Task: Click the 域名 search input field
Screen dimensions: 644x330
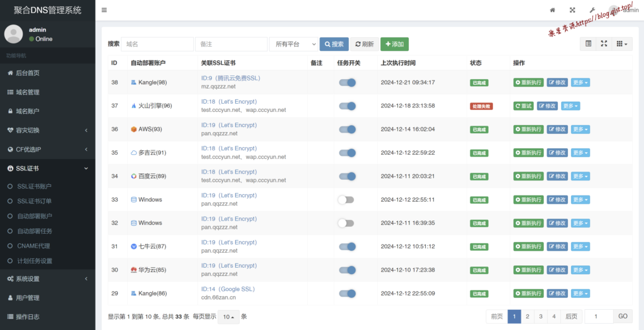Action: pos(157,44)
